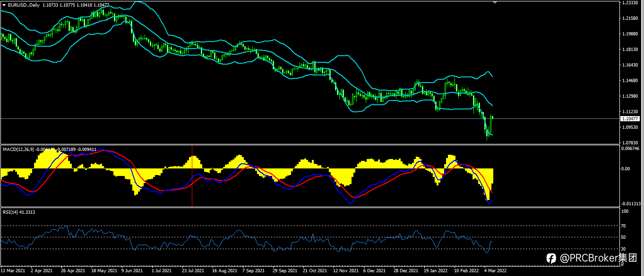The height and width of the screenshot is (276, 644).
Task: Click the 19 Jan 2022 date label
Action: [x=436, y=271]
